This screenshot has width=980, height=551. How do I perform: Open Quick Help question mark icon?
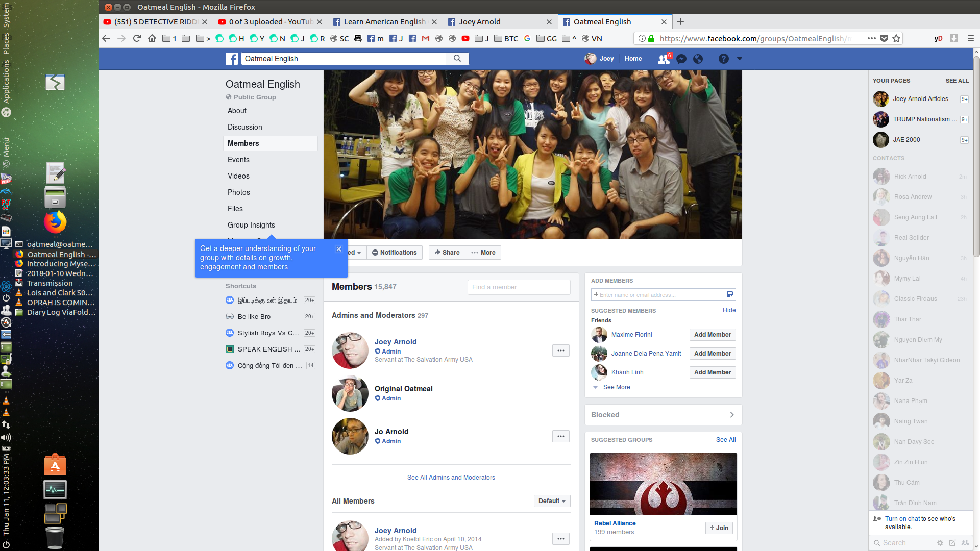723,59
